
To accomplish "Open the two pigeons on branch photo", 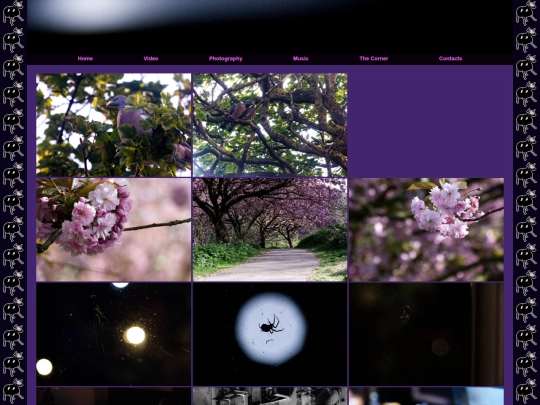I will click(x=270, y=125).
